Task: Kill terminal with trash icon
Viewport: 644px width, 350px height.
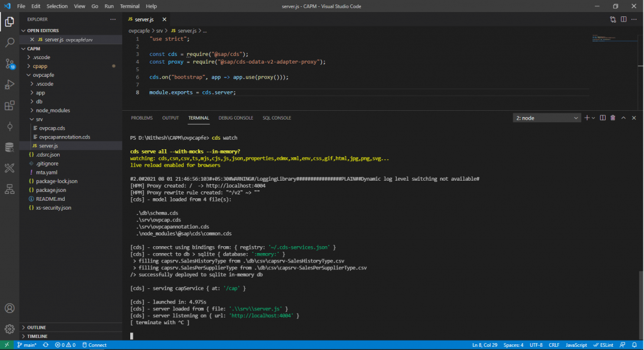Action: [613, 118]
